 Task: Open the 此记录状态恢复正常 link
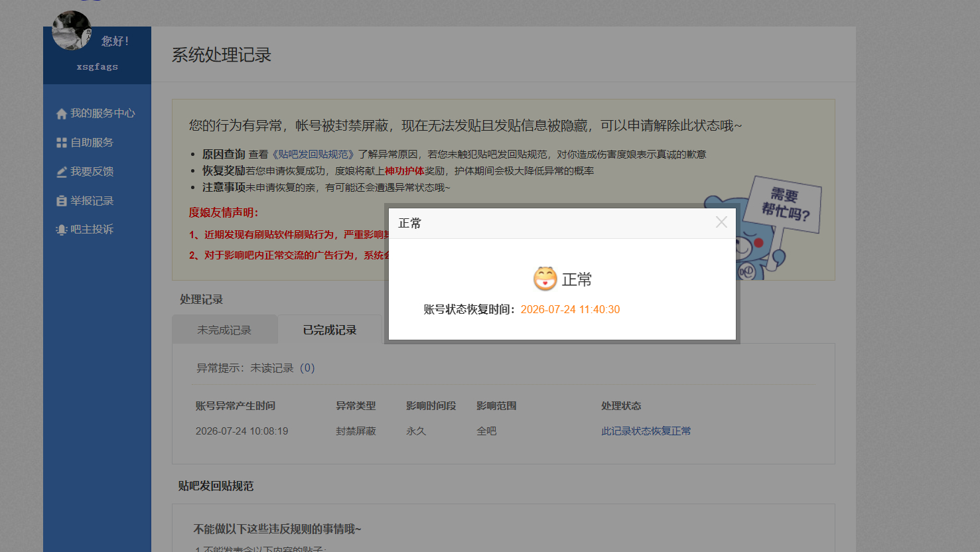pos(646,431)
